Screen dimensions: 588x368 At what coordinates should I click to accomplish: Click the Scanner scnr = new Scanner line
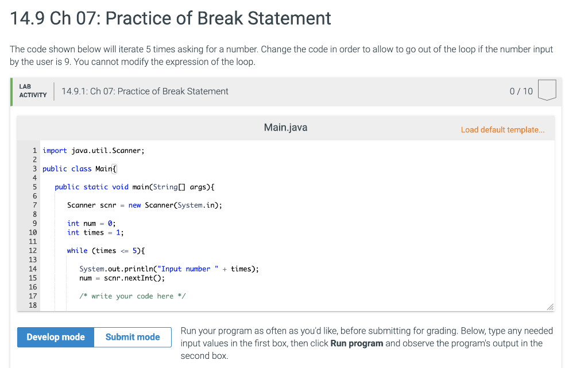(144, 205)
